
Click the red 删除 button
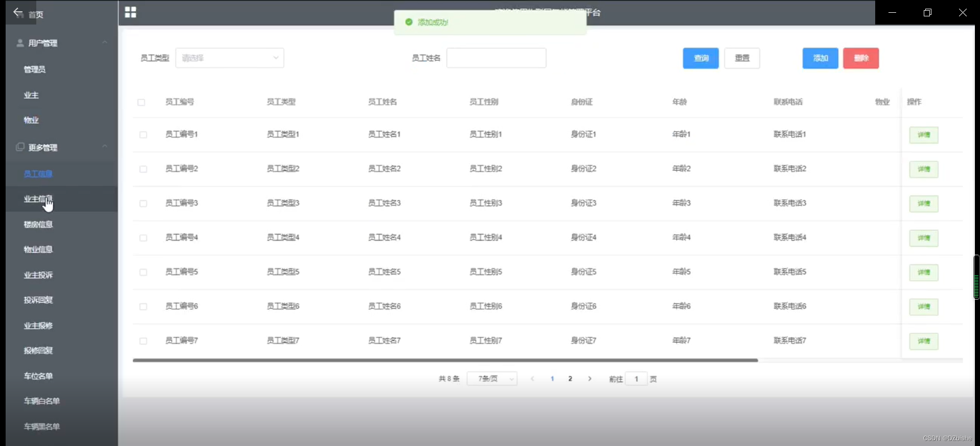[x=861, y=58]
